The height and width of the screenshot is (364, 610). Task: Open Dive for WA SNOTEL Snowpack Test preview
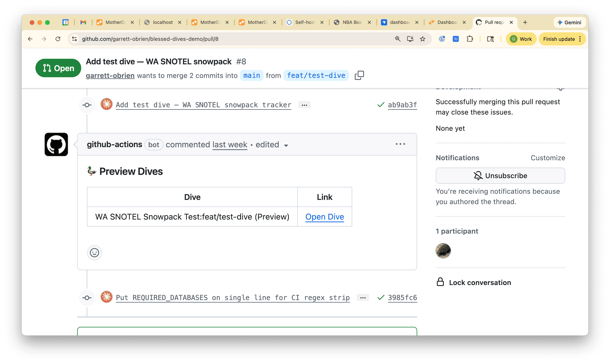click(324, 217)
